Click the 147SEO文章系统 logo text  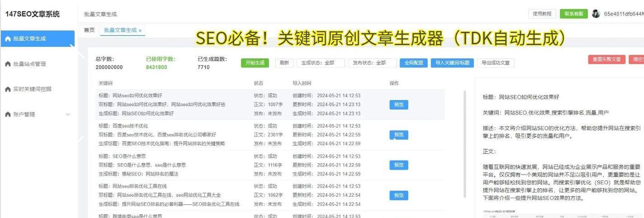pyautogui.click(x=32, y=14)
